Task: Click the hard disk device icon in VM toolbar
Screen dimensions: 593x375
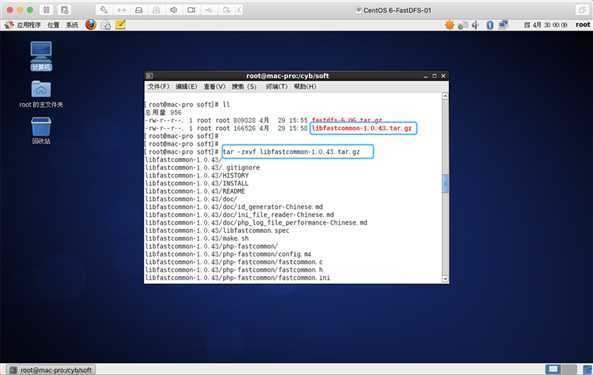Action: click(139, 10)
